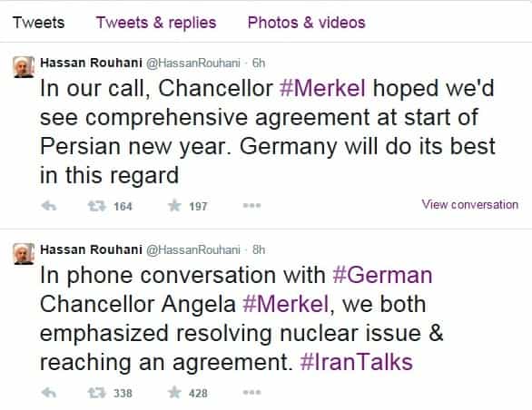Click Hassan Rouhani avatar on second tweet
Viewport: 532px width, 410px height.
[24, 254]
